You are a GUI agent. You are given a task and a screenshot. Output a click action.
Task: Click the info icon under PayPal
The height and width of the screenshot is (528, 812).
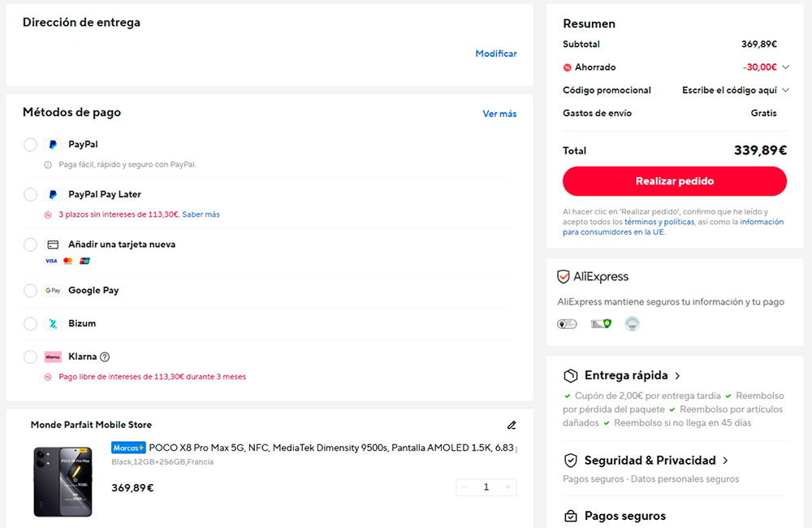(x=48, y=165)
